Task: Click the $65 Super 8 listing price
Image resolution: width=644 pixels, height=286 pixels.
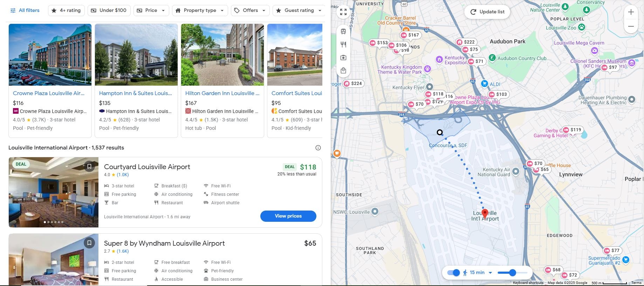Action: 310,244
